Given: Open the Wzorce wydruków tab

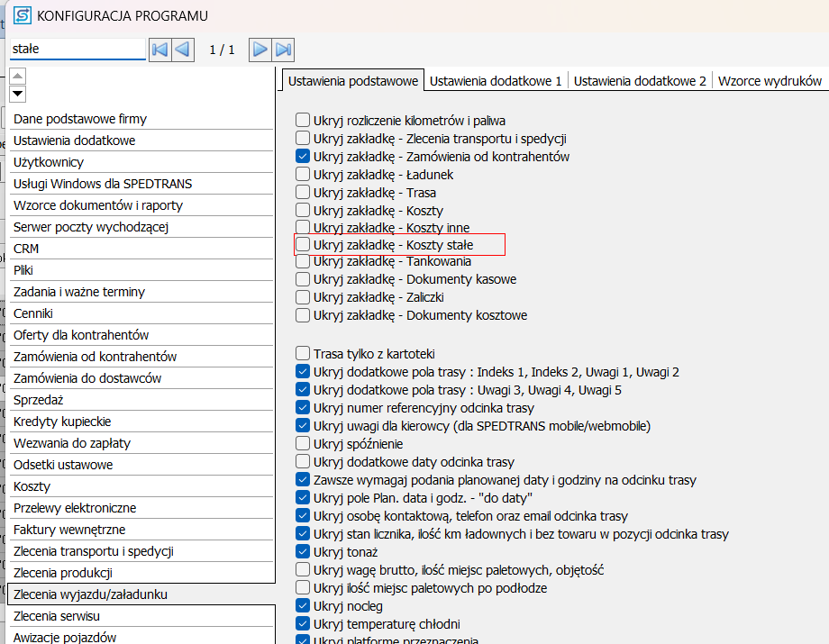Looking at the screenshot, I should click(770, 81).
